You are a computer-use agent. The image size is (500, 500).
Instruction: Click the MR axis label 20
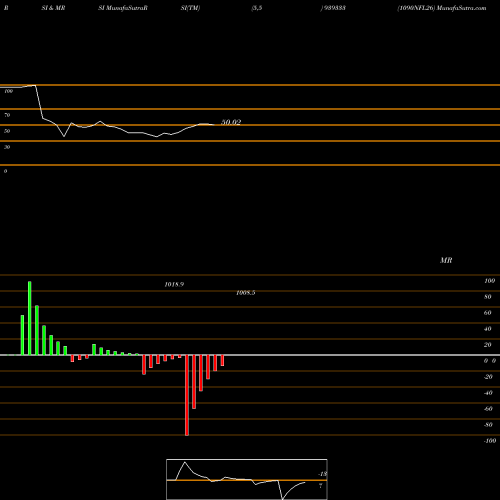[x=488, y=345]
